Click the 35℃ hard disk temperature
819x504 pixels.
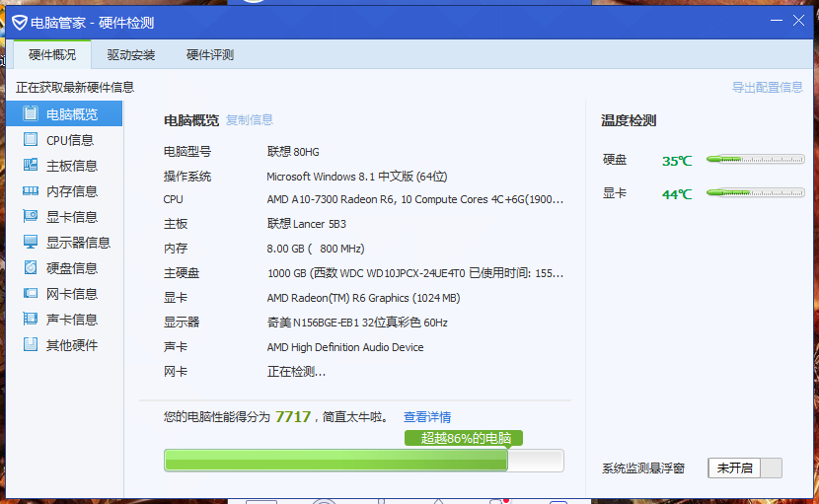[677, 161]
